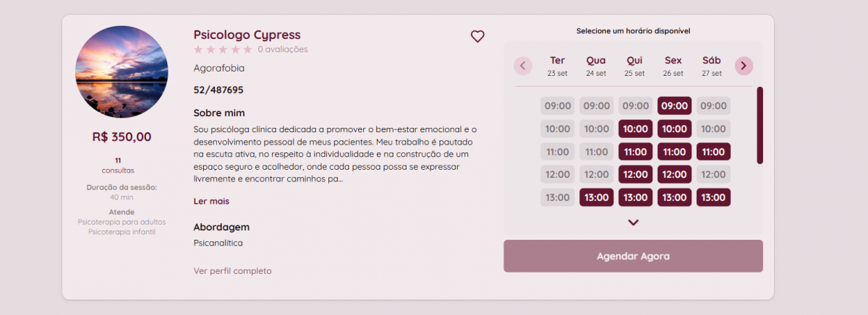Select 13:00 slot on Qua 24 set
The height and width of the screenshot is (315, 868).
[596, 197]
